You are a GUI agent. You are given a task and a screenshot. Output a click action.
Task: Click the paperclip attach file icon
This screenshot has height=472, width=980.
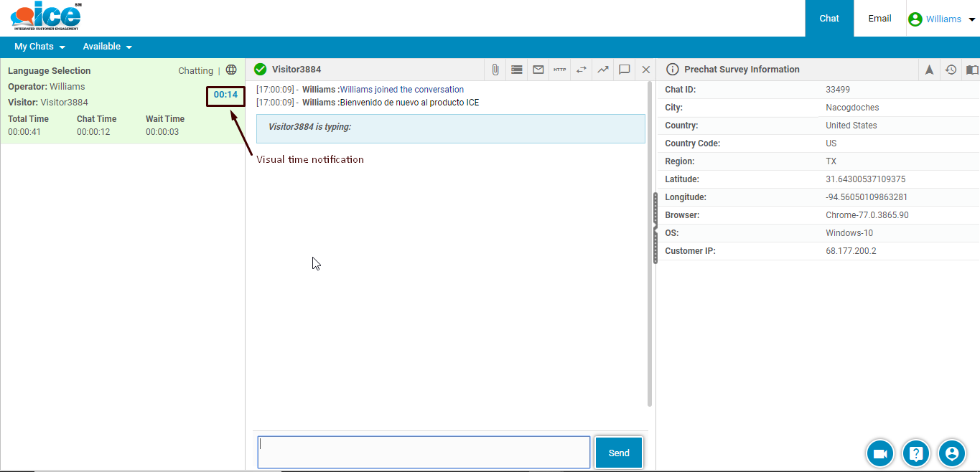click(495, 70)
